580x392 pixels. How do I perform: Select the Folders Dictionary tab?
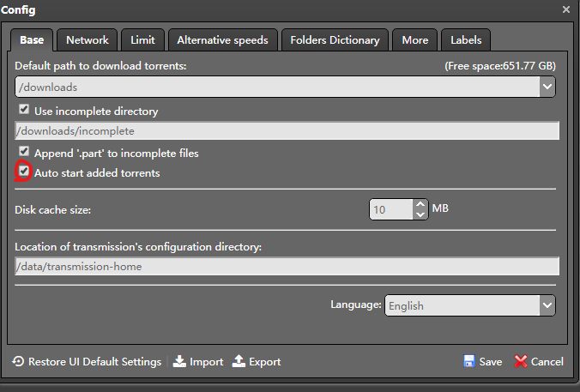[x=335, y=40]
